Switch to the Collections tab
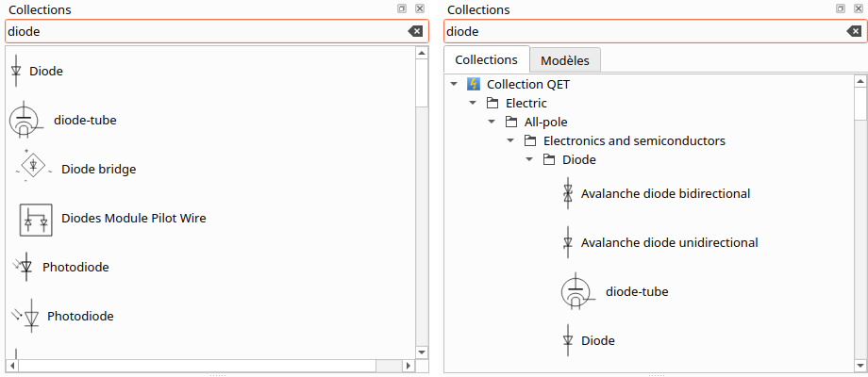Screen dimensions: 868x377 (487, 59)
